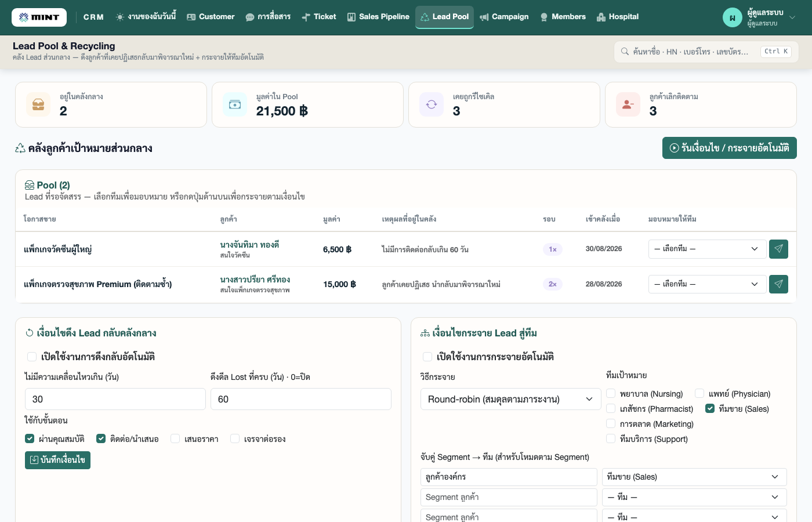Click the เคยถูกรีไซเคิล recycle card icon
Image resolution: width=812 pixels, height=522 pixels.
[x=432, y=104]
